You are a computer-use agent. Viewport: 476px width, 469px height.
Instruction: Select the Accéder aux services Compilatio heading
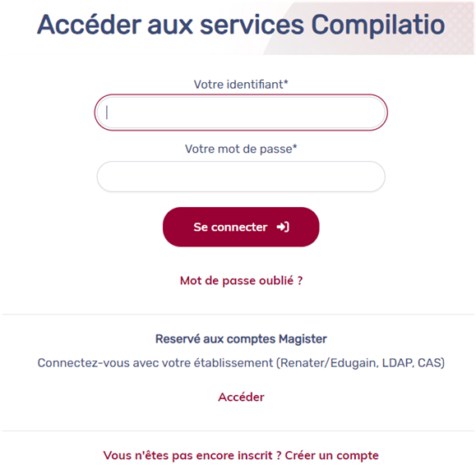[x=241, y=25]
